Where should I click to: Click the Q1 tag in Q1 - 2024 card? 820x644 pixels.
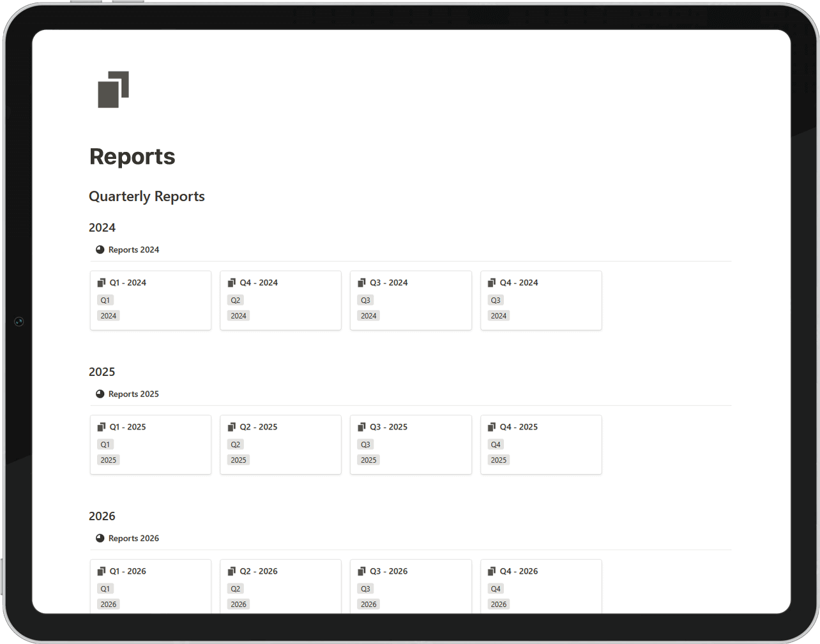pos(105,300)
